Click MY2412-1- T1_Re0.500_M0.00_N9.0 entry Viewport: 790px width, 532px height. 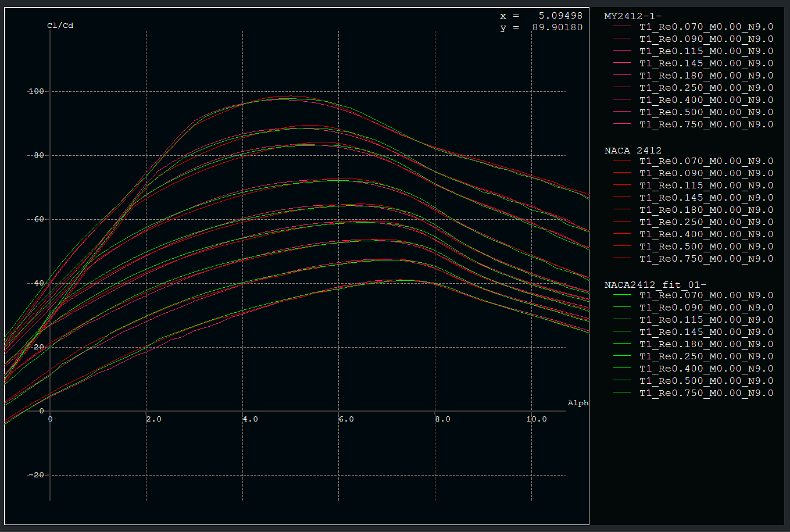click(x=694, y=112)
